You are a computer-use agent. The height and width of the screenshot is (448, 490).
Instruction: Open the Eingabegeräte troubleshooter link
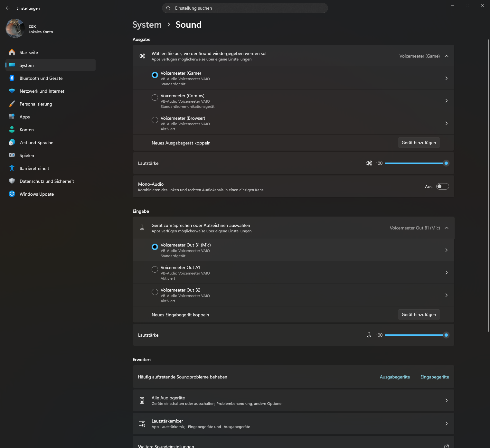tap(434, 377)
